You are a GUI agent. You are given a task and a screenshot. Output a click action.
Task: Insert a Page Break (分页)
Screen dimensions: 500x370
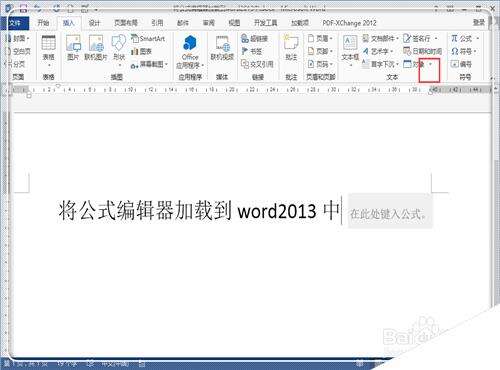click(15, 64)
